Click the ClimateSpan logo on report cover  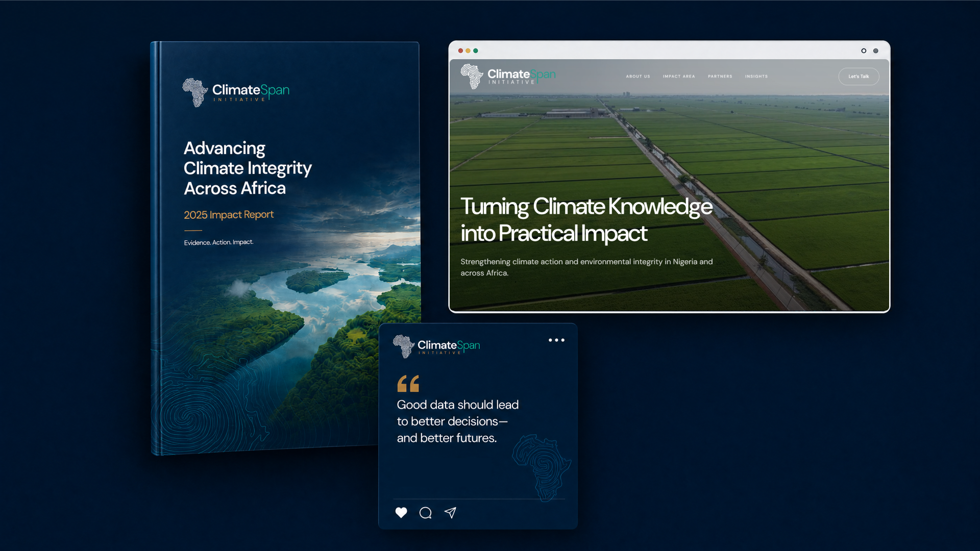236,92
